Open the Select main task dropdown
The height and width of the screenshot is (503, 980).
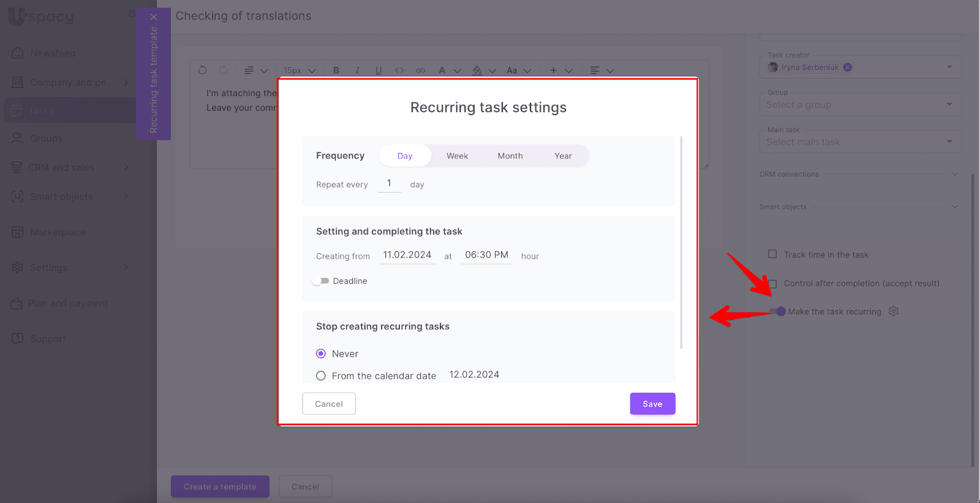pyautogui.click(x=860, y=142)
